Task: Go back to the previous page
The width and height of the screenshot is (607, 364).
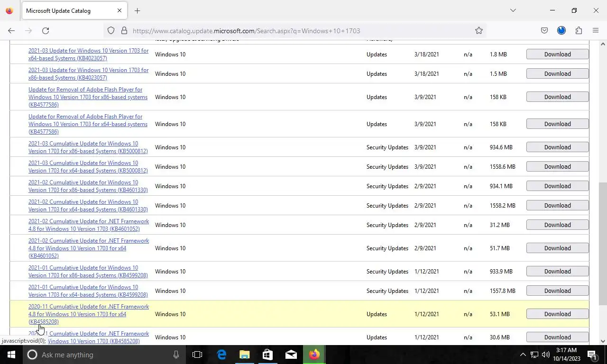Action: (11, 31)
